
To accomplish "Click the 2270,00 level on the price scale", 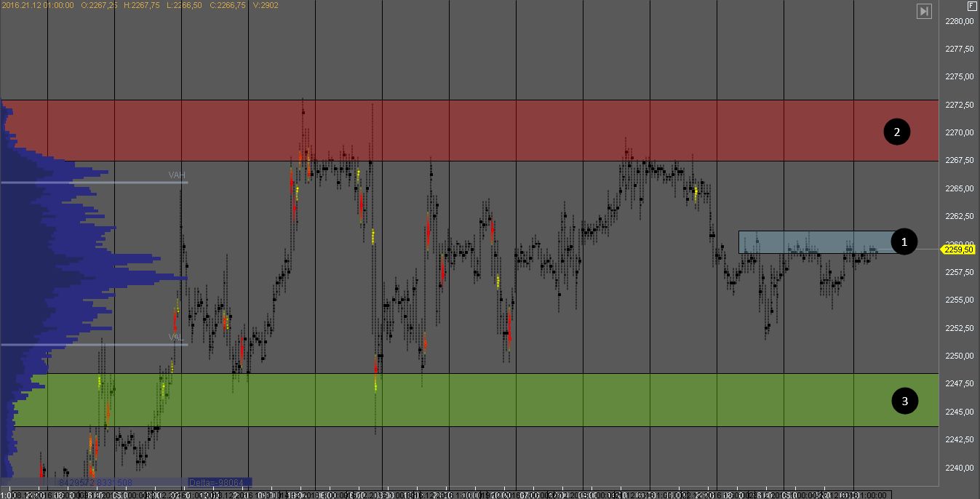I will pyautogui.click(x=960, y=132).
